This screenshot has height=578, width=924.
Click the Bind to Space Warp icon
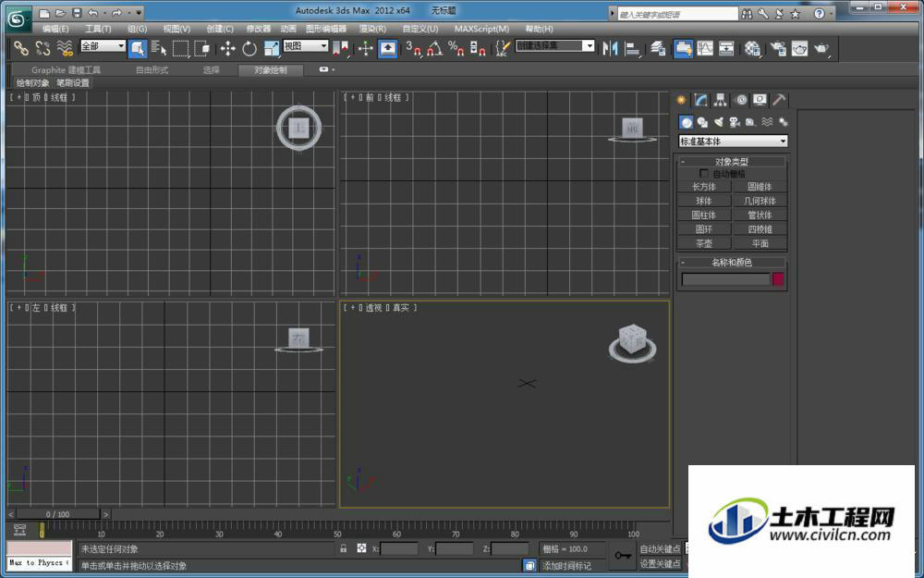tap(65, 48)
